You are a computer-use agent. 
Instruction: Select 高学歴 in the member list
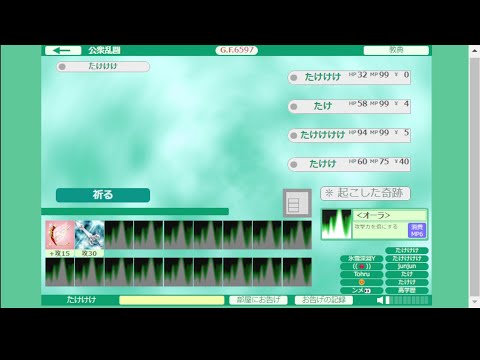407,290
